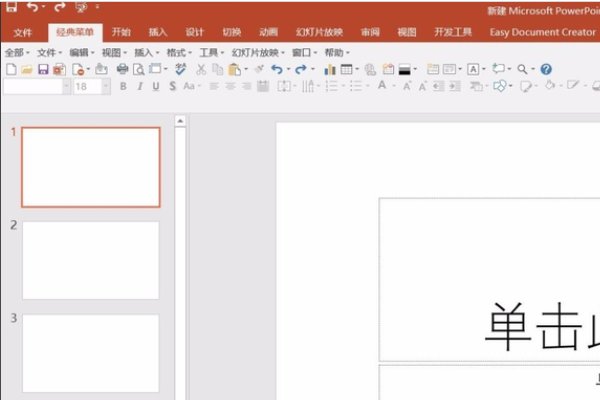The image size is (600, 400).
Task: Toggle Underline formatting
Action: tap(156, 87)
